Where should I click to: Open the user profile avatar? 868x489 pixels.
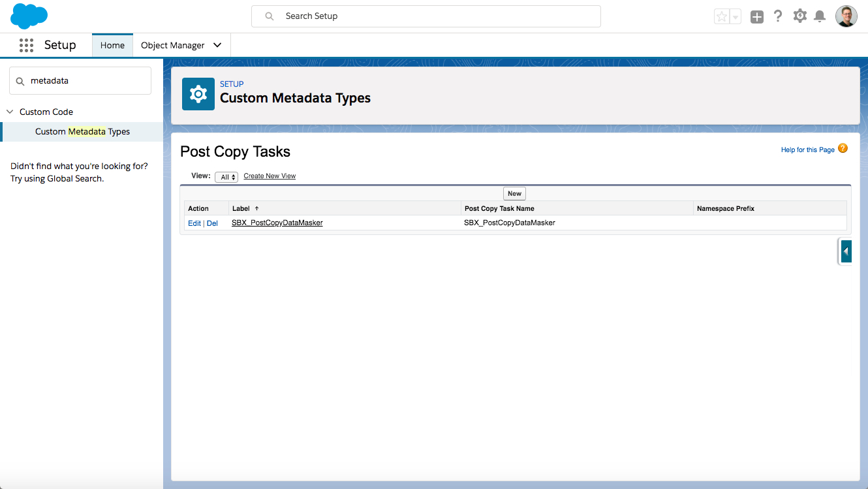pyautogui.click(x=846, y=16)
